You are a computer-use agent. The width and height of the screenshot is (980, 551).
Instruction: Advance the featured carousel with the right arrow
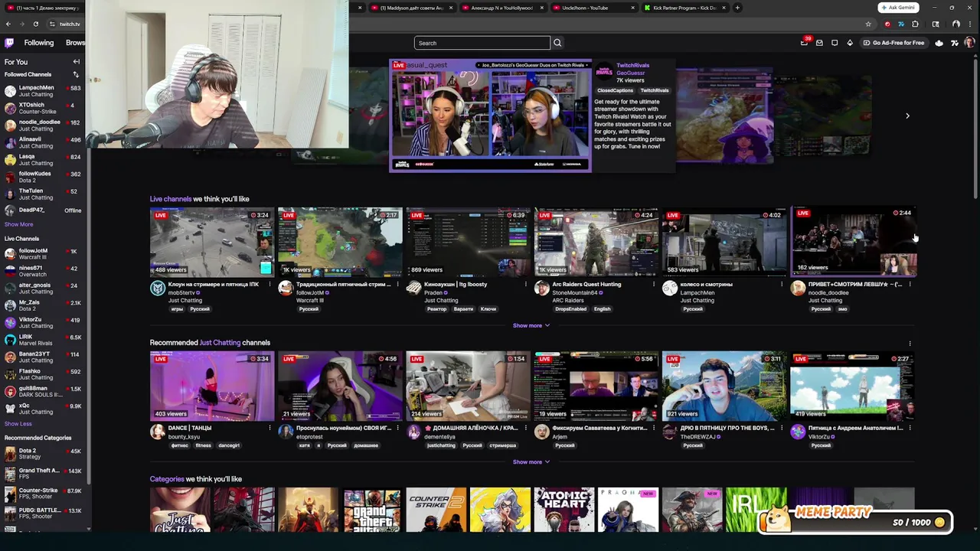[x=907, y=116]
